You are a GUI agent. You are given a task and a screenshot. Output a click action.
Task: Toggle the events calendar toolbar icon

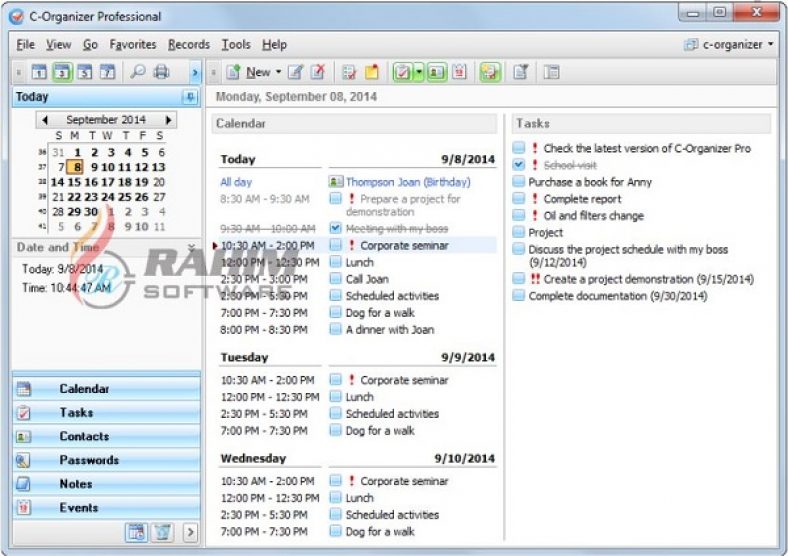pyautogui.click(x=459, y=72)
